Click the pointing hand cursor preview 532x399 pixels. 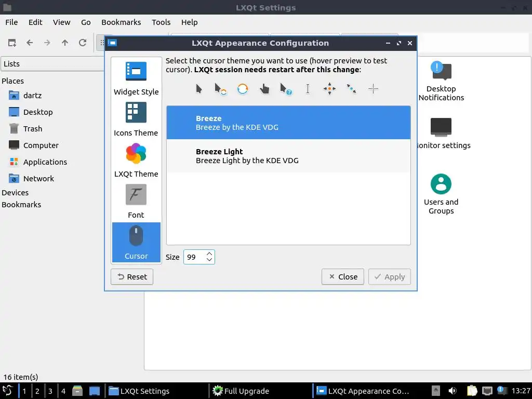point(264,89)
